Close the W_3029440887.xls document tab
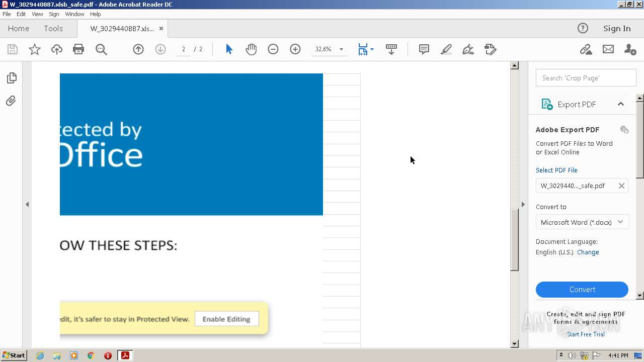 pyautogui.click(x=161, y=29)
